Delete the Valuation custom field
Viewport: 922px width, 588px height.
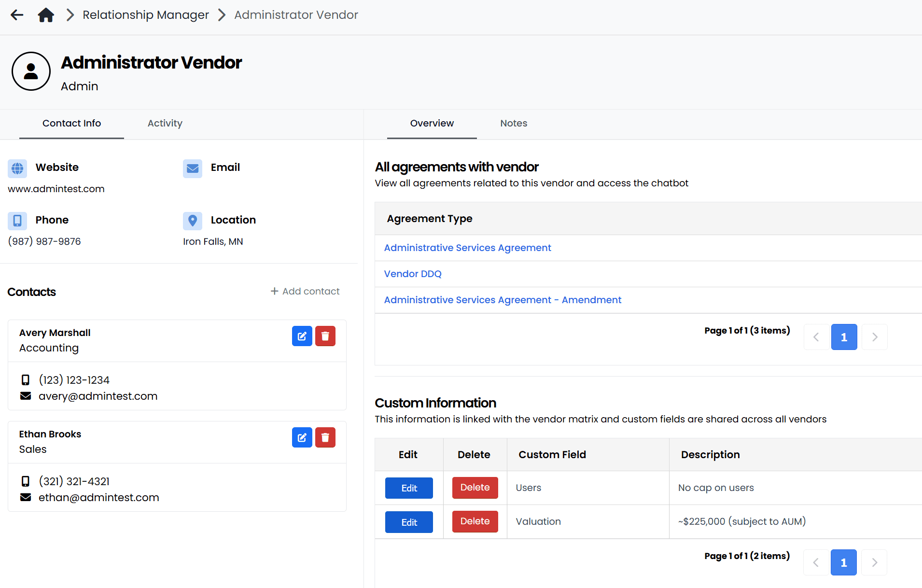475,521
